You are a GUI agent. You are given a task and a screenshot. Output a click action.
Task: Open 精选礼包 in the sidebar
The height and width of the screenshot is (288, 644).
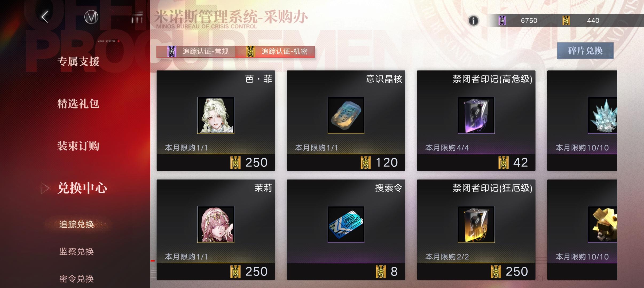tap(78, 104)
